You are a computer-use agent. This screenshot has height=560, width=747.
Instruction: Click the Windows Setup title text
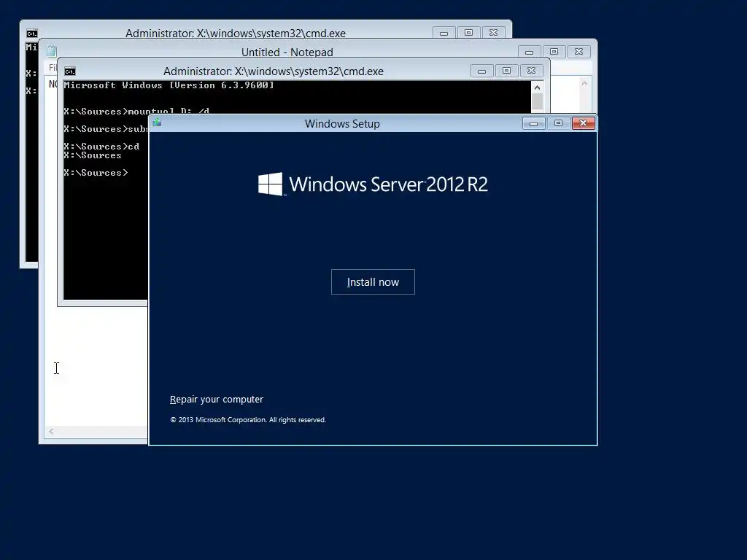342,124
